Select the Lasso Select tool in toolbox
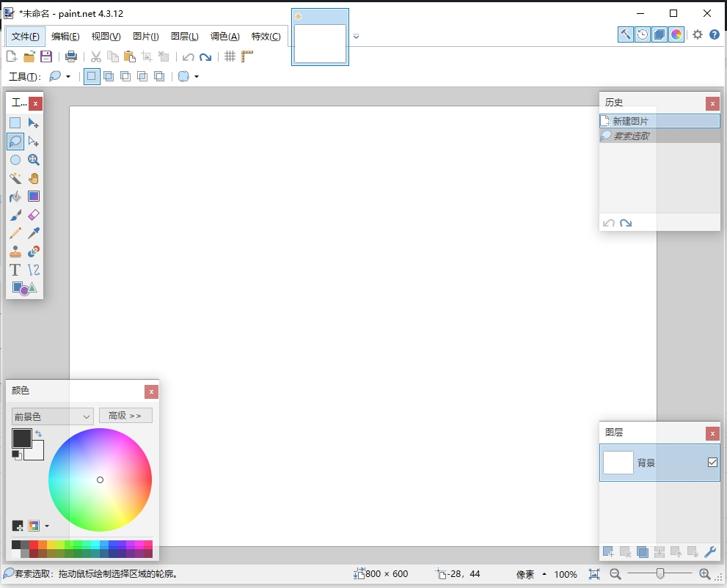 pyautogui.click(x=15, y=142)
